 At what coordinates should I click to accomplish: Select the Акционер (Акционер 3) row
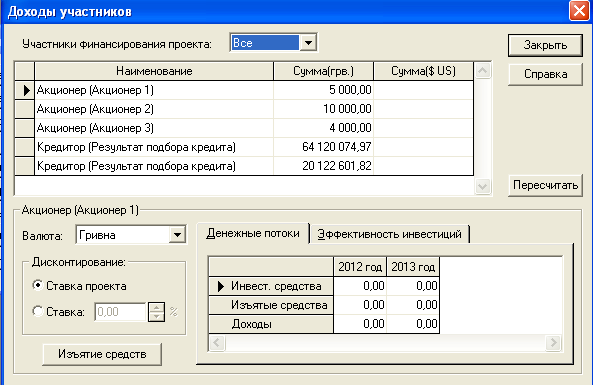coord(244,128)
